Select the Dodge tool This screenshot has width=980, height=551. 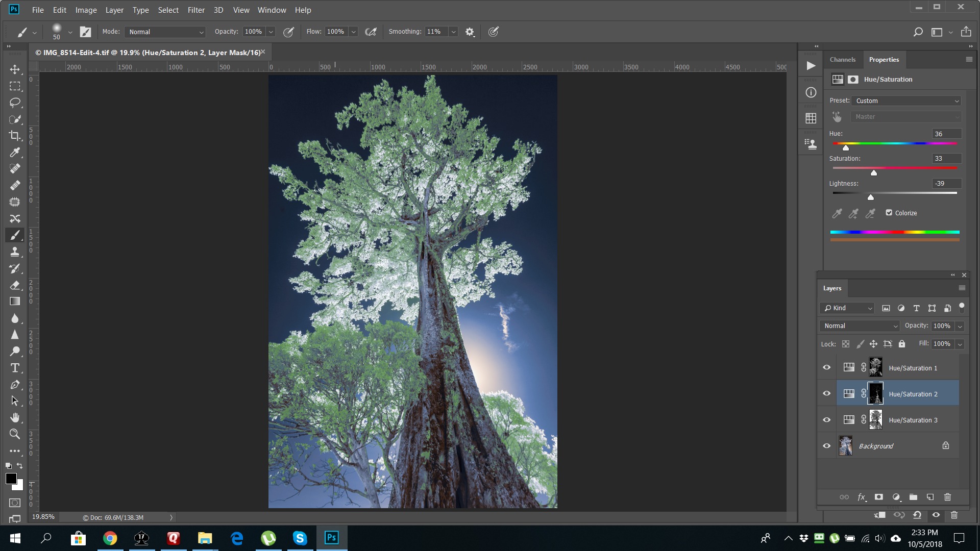pos(15,352)
